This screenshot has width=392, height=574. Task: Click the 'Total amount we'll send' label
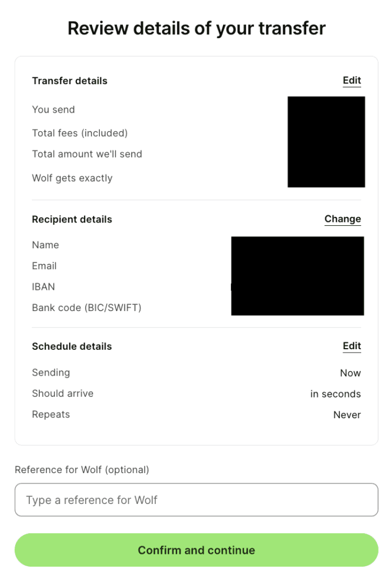(87, 154)
